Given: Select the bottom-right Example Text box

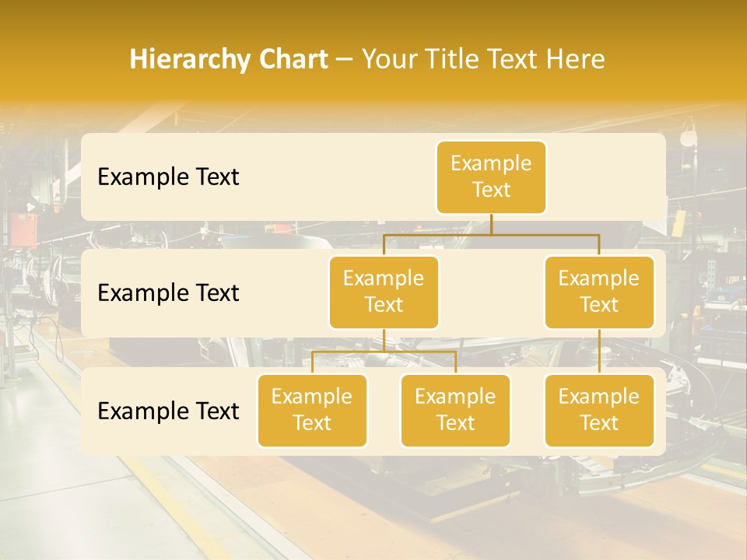Looking at the screenshot, I should tap(599, 411).
